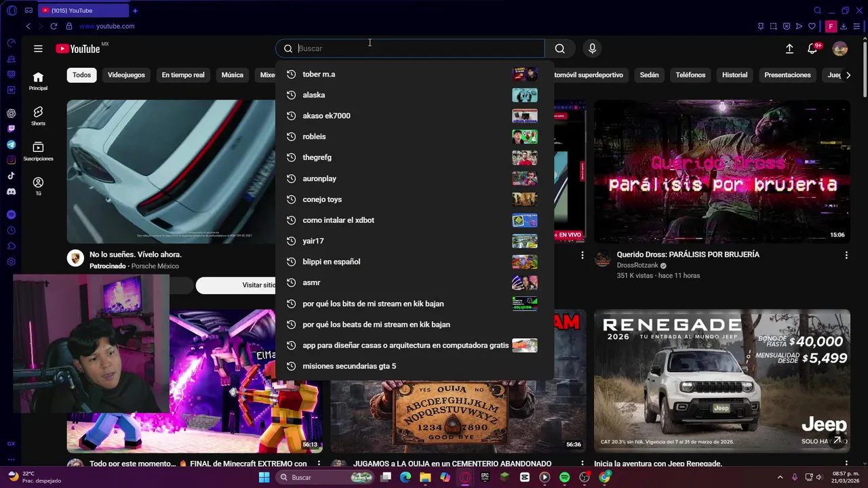
Task: Select the Presentaciones filter chip
Action: pyautogui.click(x=787, y=75)
